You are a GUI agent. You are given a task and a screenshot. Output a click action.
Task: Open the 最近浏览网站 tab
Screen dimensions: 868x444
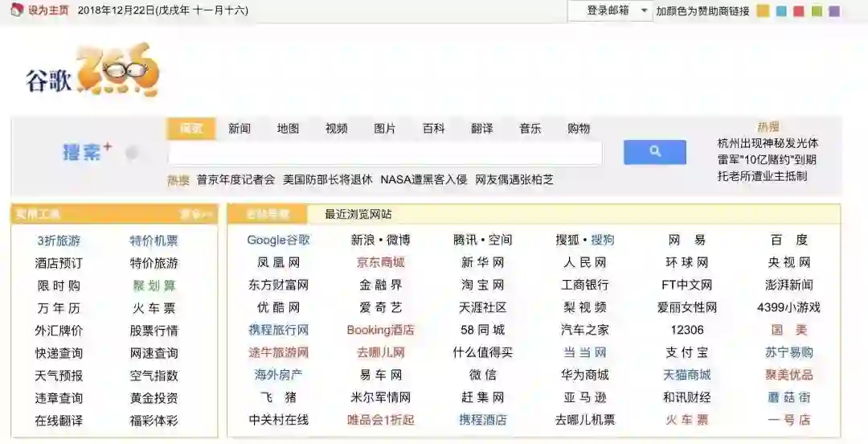[358, 214]
